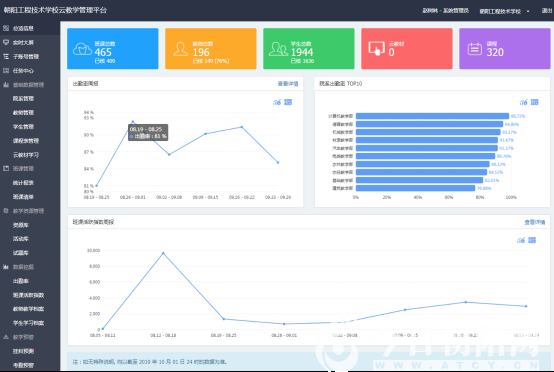Viewport: 554px width, 372px height.
Task: Click the attendance data point for 09.23 - 09.29
Action: [x=278, y=163]
